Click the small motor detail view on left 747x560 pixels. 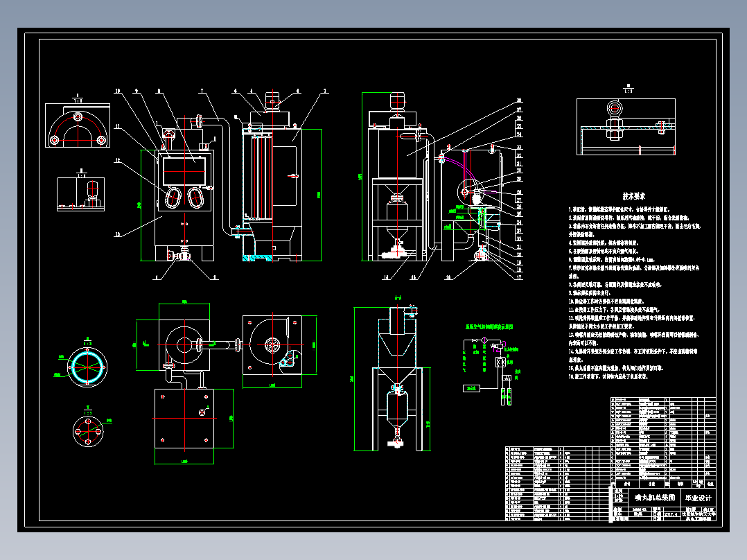80,194
